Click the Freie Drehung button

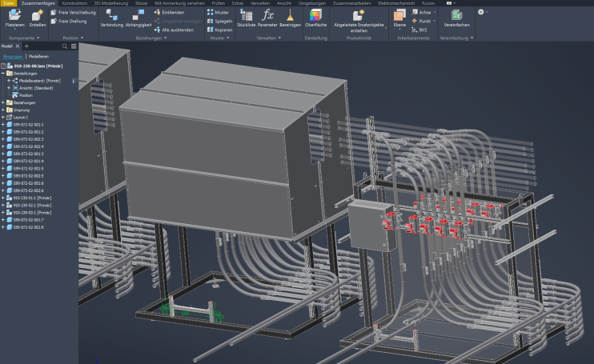[69, 21]
